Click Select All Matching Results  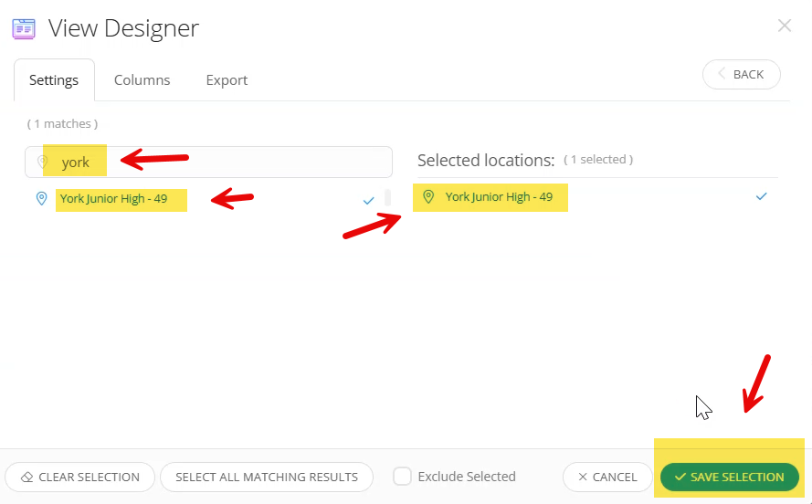tap(266, 477)
